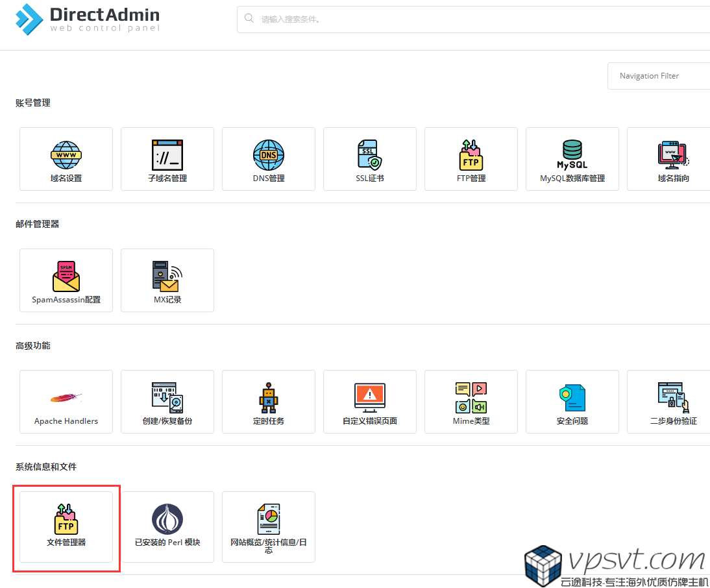The height and width of the screenshot is (588, 710).
Task: Click the 域名指向 domain pointer icon
Action: (x=672, y=156)
